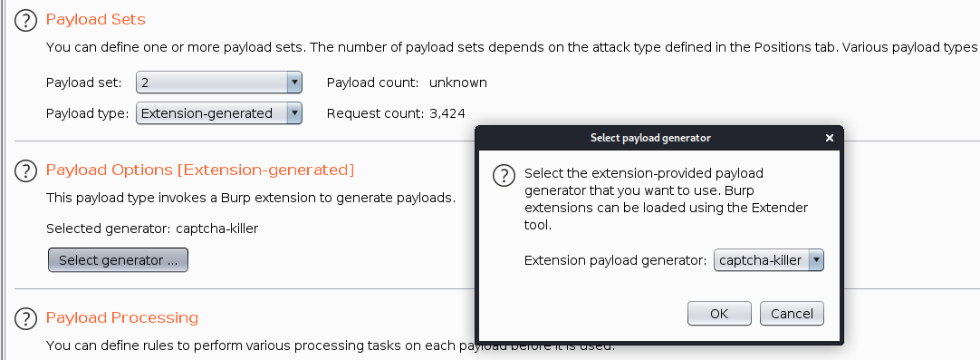Image resolution: width=980 pixels, height=360 pixels.
Task: Click the Selected generator: captcha-killer text
Action: [x=152, y=229]
